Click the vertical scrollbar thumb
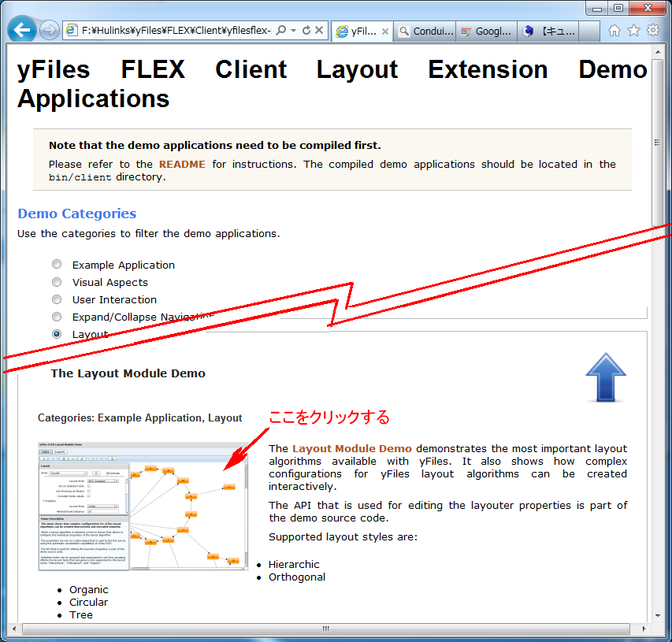The height and width of the screenshot is (642, 672). point(658,142)
